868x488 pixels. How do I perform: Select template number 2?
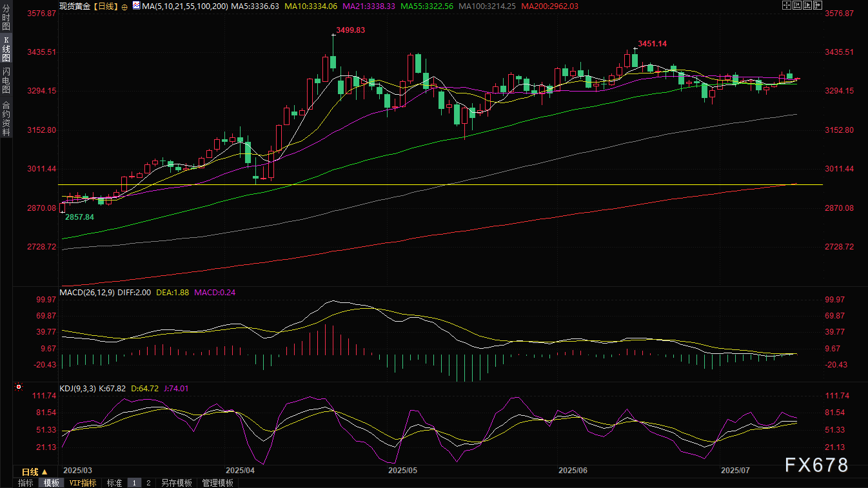point(148,483)
